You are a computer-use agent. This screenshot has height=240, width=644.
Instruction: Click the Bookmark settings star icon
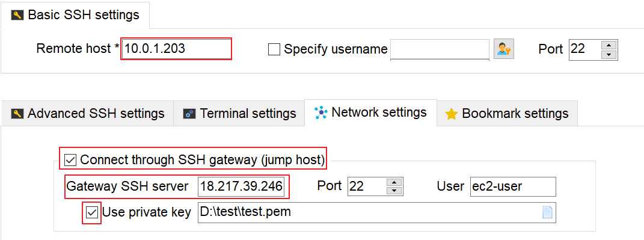click(451, 114)
